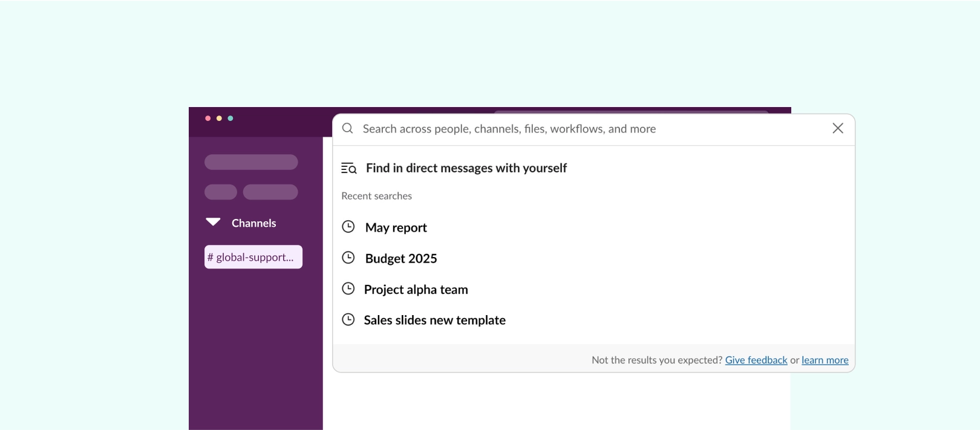This screenshot has height=430, width=980.
Task: Click the red window dot
Action: click(x=208, y=119)
